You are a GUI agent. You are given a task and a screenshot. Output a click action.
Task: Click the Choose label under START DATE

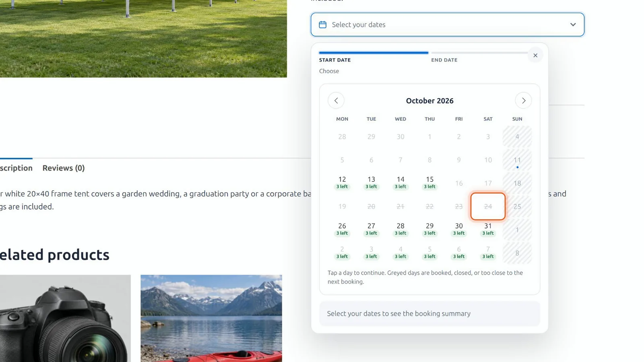tap(329, 71)
